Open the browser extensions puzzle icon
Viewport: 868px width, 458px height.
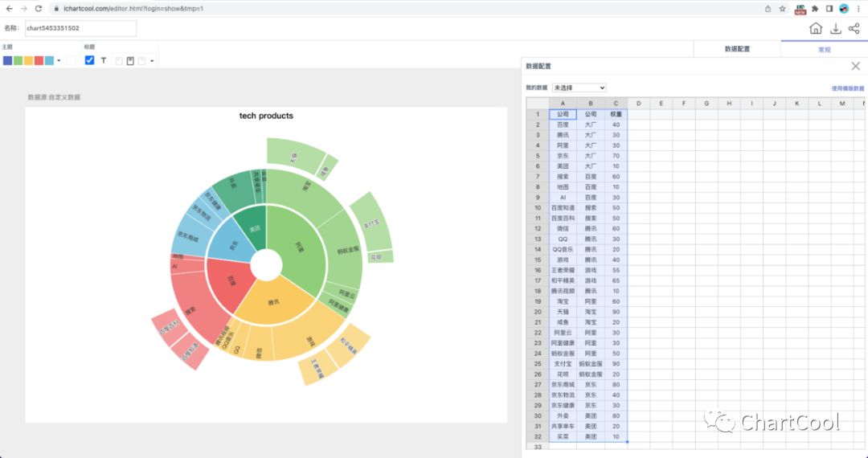tap(816, 8)
